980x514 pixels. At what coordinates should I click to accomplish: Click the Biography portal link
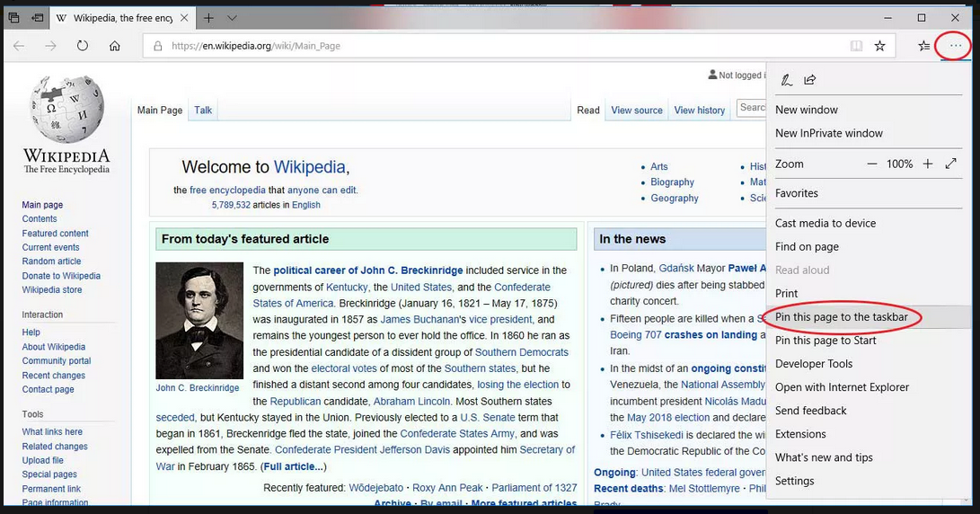click(672, 182)
